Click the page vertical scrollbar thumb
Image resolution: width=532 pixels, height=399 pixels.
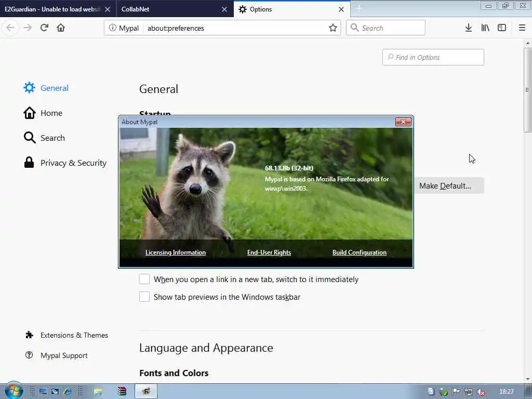coord(527,90)
